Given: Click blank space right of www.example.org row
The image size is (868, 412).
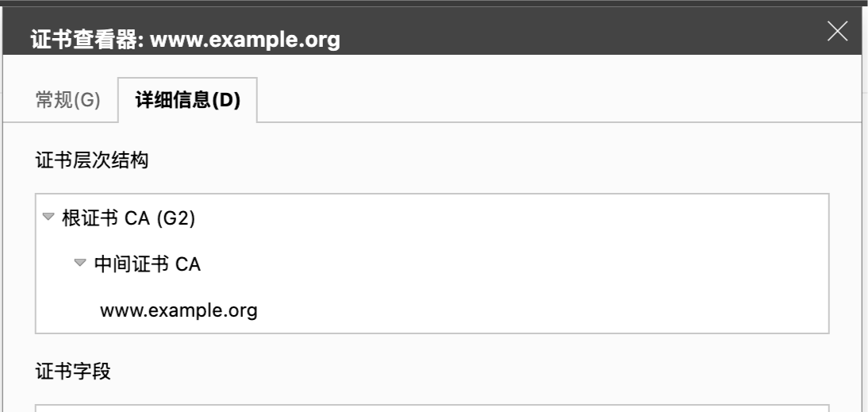Looking at the screenshot, I should tap(540, 310).
